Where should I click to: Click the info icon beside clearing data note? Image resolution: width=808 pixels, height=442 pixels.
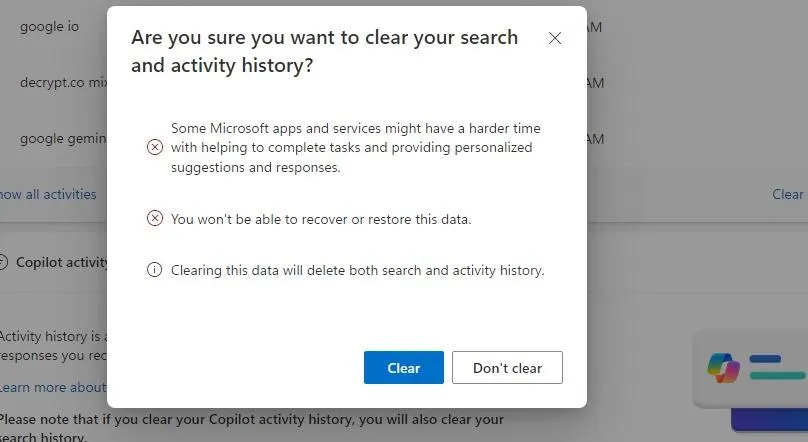click(x=154, y=270)
